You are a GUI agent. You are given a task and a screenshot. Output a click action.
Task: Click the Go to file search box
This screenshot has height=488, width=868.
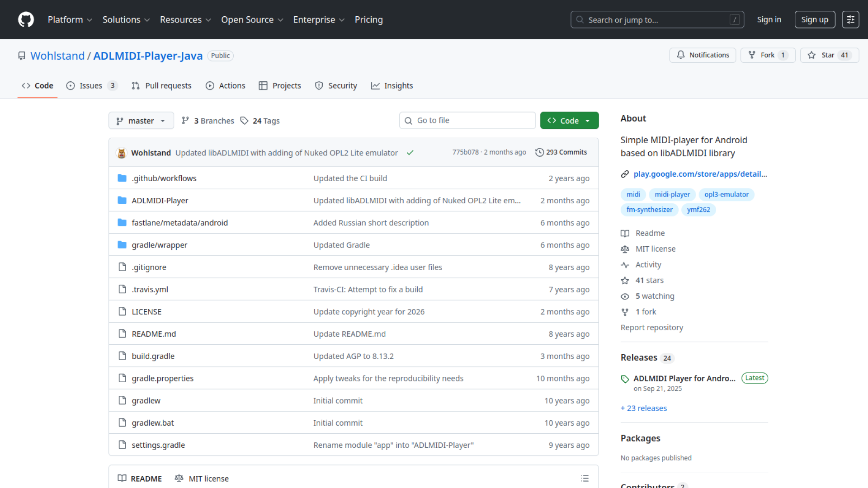[467, 121]
